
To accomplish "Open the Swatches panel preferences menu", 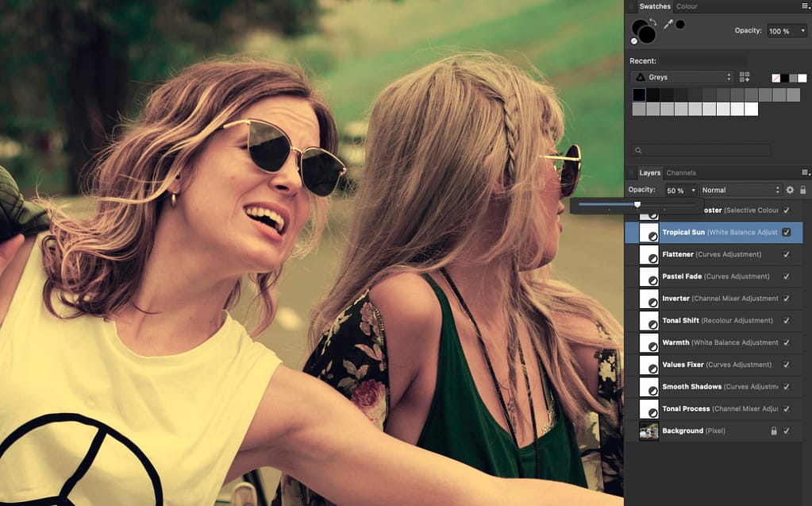I will [806, 6].
